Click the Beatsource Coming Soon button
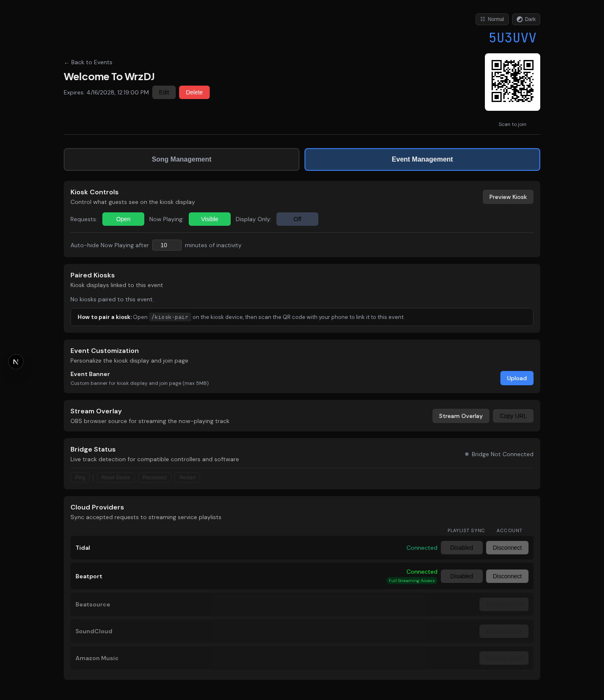This screenshot has width=604, height=700. click(504, 604)
